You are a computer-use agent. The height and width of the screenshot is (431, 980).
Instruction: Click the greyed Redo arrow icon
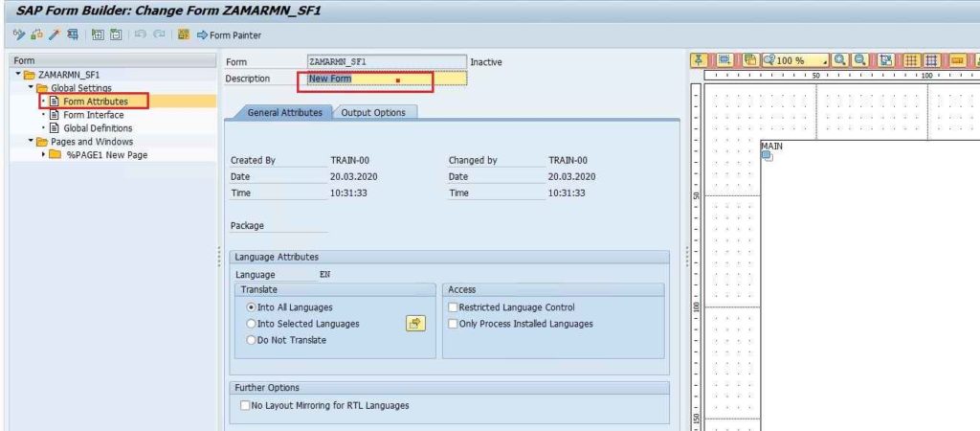[159, 35]
